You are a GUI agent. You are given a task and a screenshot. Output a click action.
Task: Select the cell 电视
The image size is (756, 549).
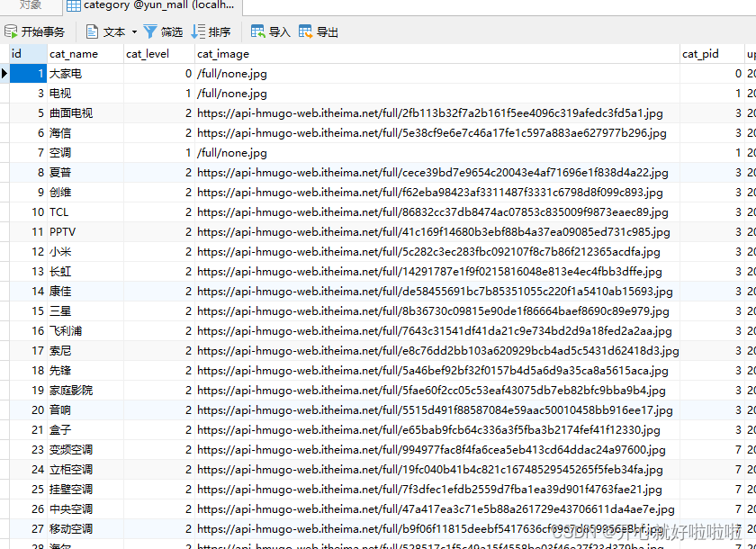(x=85, y=93)
